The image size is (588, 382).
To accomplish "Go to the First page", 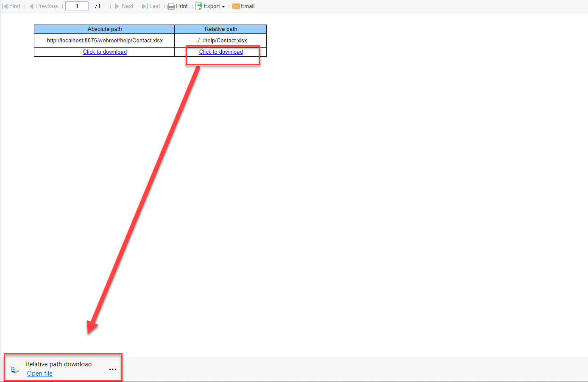I will pyautogui.click(x=11, y=6).
